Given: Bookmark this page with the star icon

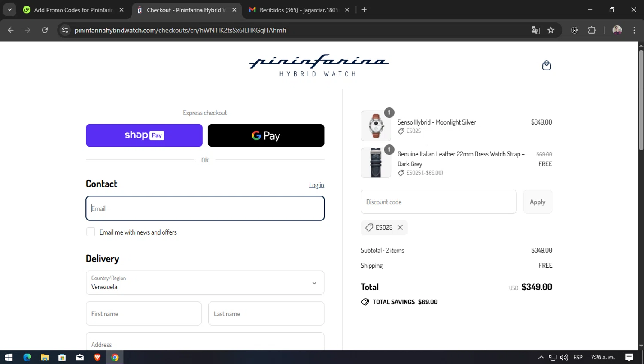Looking at the screenshot, I should click(551, 30).
